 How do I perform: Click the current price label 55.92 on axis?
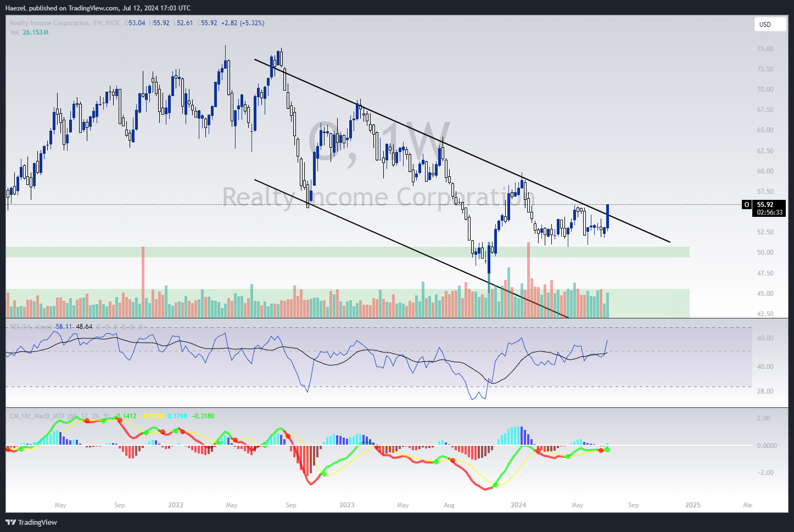click(x=765, y=205)
